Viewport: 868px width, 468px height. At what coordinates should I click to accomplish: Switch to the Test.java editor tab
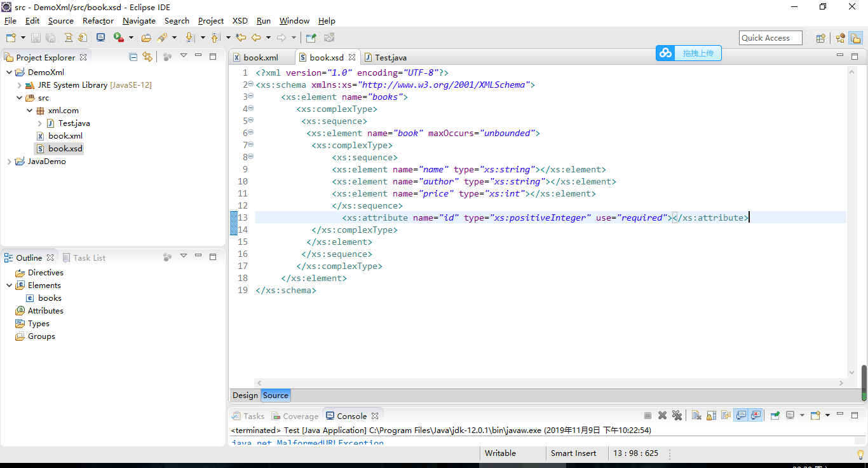[390, 57]
